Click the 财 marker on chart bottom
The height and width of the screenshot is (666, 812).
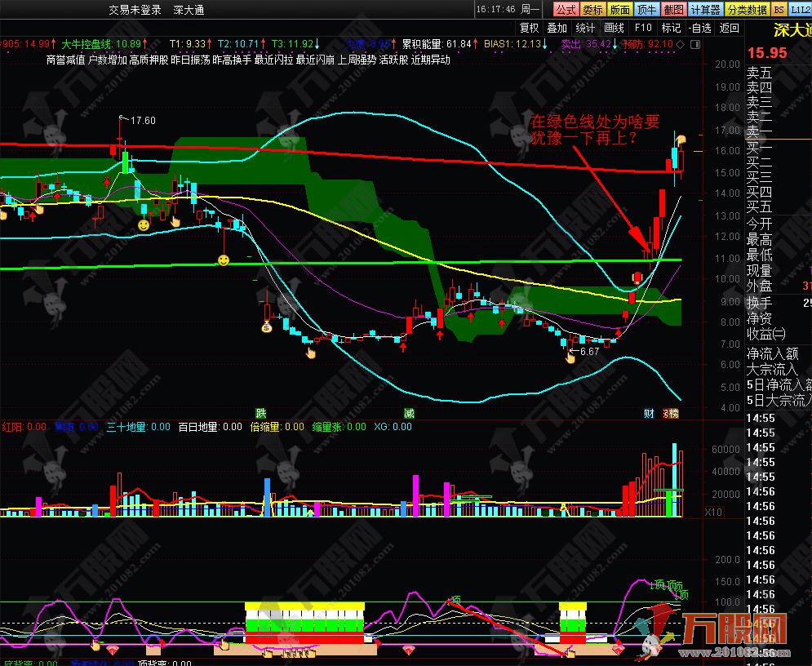649,413
